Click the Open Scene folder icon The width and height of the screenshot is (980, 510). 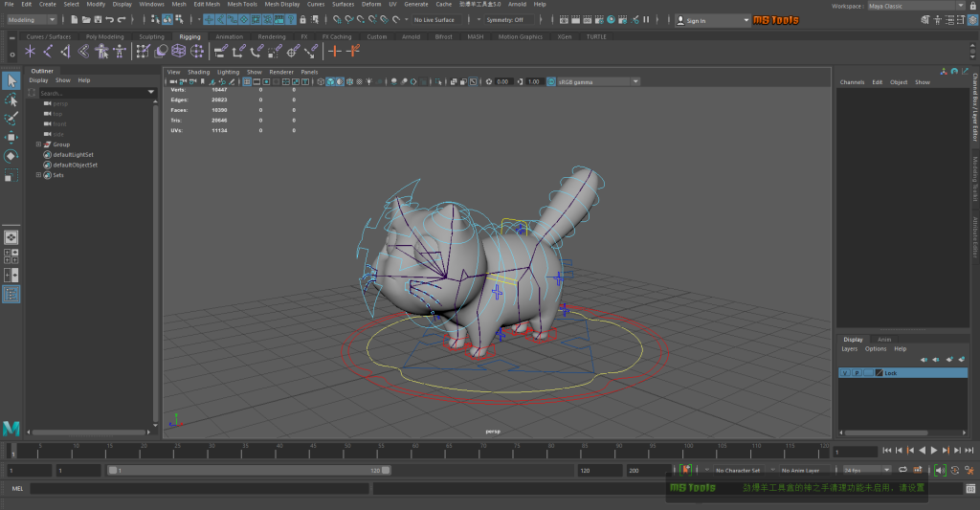(86, 20)
